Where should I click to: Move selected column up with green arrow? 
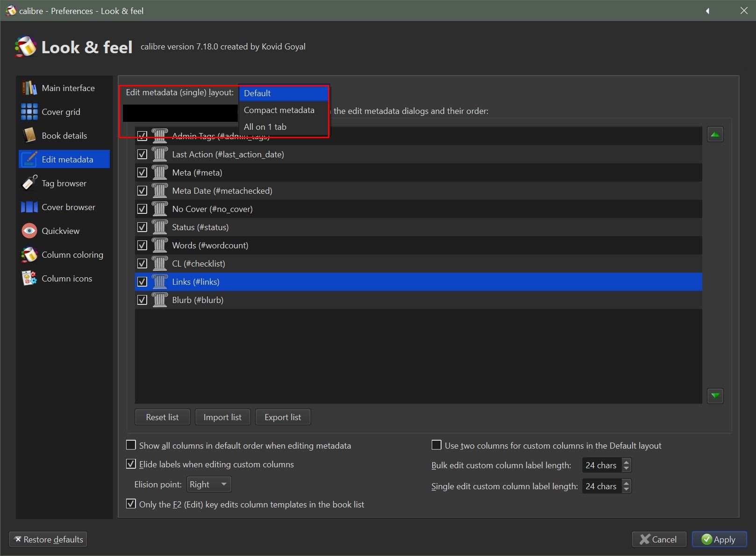(715, 135)
